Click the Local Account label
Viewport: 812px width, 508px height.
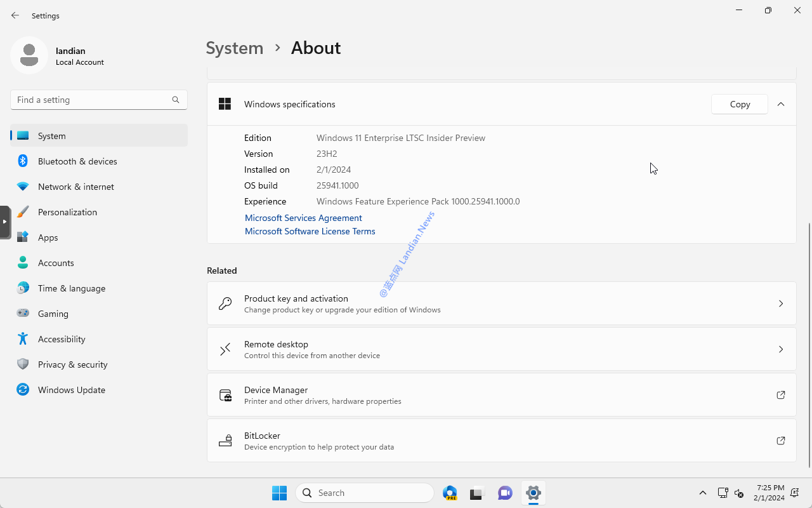tap(80, 62)
